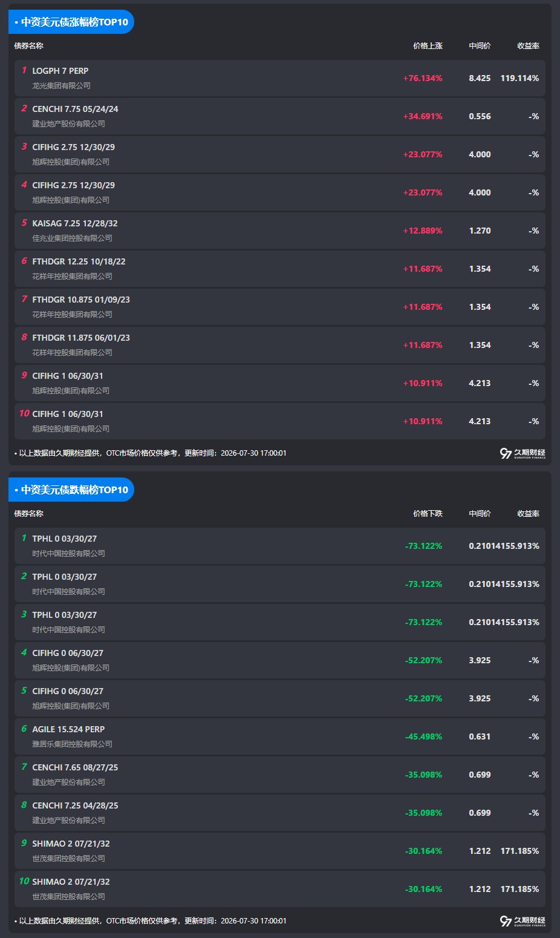Open the 中资美元债涨幅榜TOP10 tab header
The height and width of the screenshot is (938, 560).
[x=71, y=22]
